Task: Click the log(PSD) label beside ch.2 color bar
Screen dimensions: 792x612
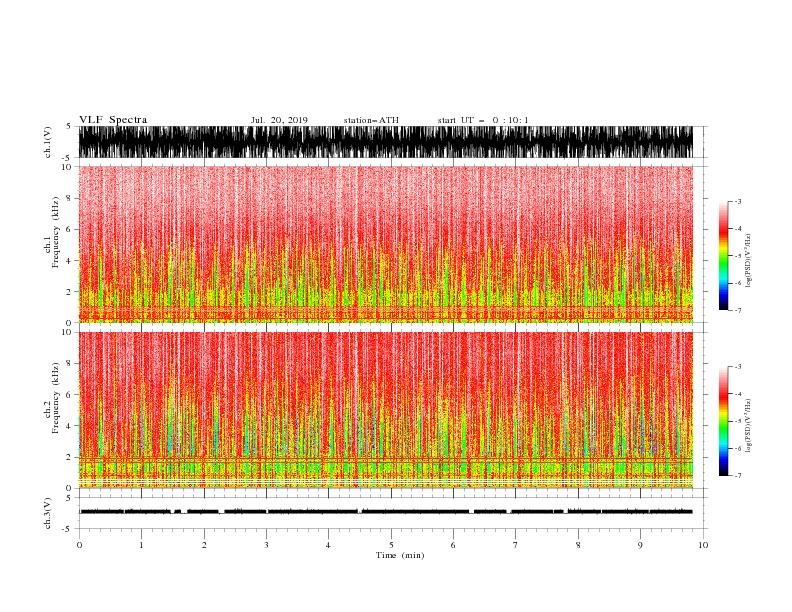Action: click(749, 425)
